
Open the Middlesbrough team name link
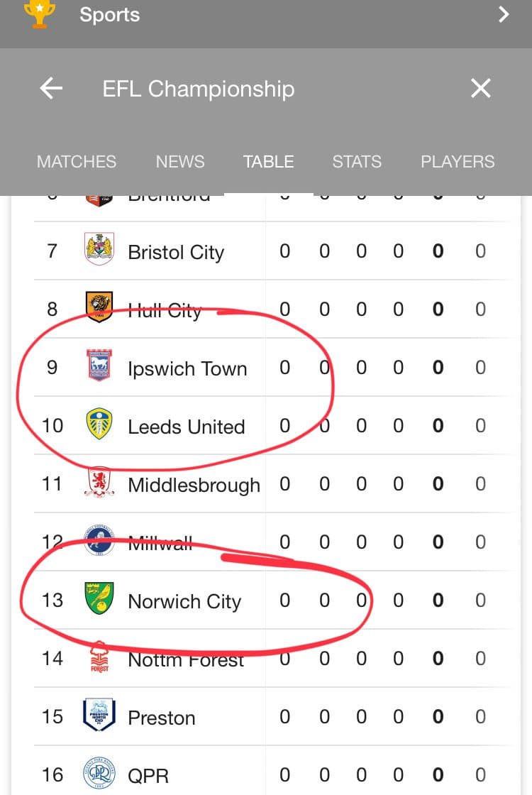(x=194, y=486)
